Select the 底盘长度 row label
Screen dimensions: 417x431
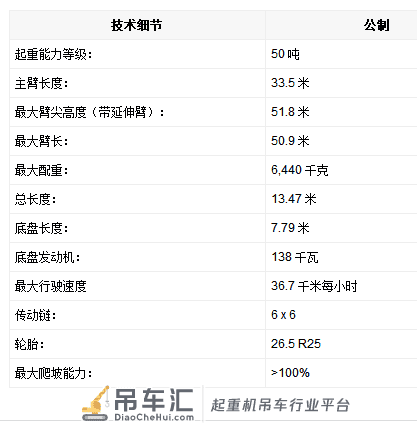[41, 228]
